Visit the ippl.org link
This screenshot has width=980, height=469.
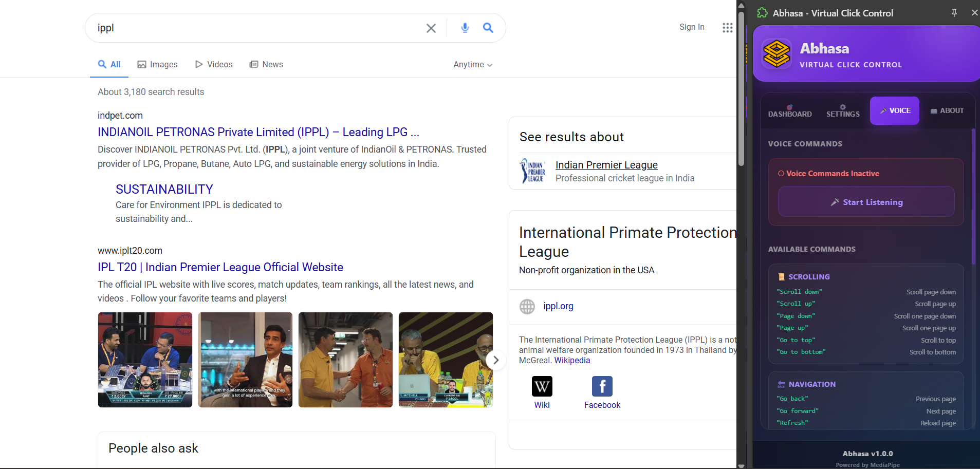pyautogui.click(x=558, y=306)
